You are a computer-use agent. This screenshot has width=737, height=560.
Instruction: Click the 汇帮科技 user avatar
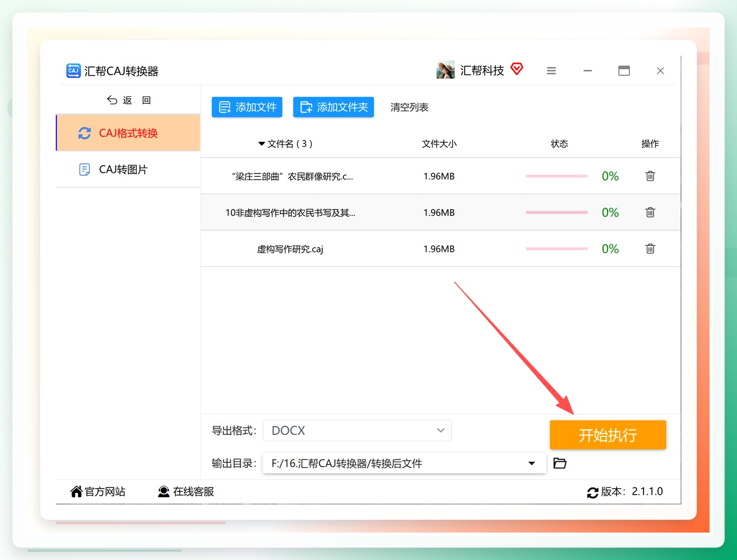point(445,70)
